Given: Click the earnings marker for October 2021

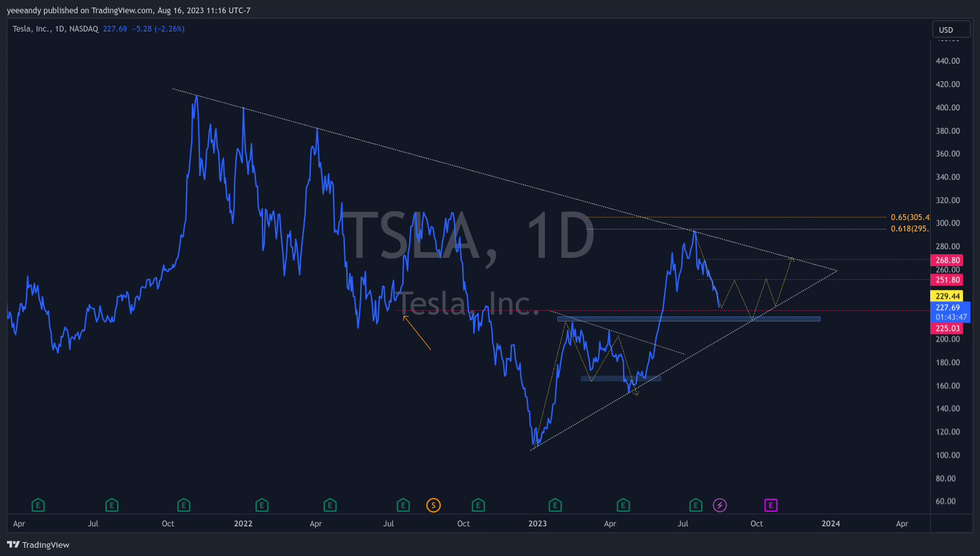Looking at the screenshot, I should (184, 505).
